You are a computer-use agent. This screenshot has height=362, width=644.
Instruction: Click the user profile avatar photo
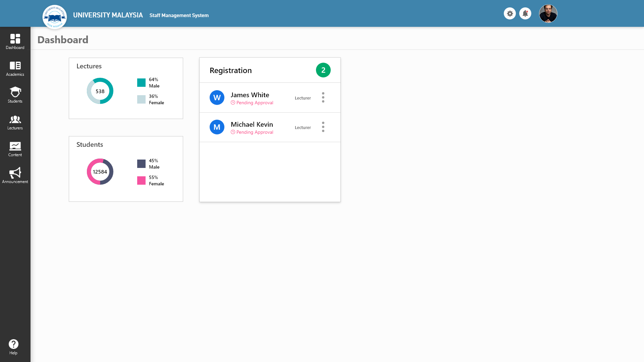click(548, 13)
